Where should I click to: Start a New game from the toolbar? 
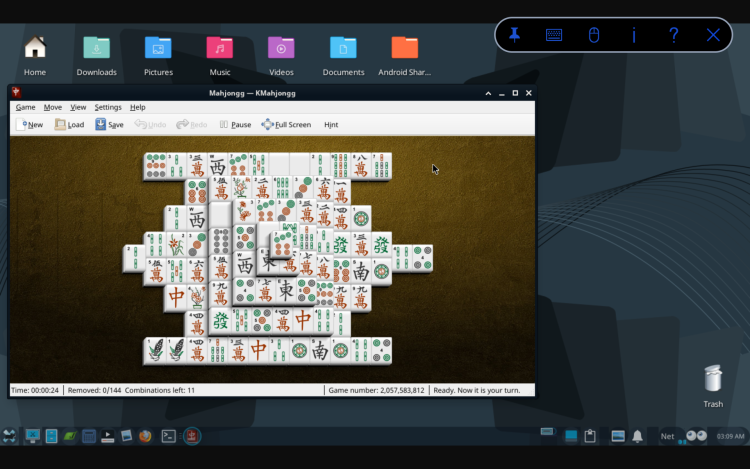tap(30, 125)
